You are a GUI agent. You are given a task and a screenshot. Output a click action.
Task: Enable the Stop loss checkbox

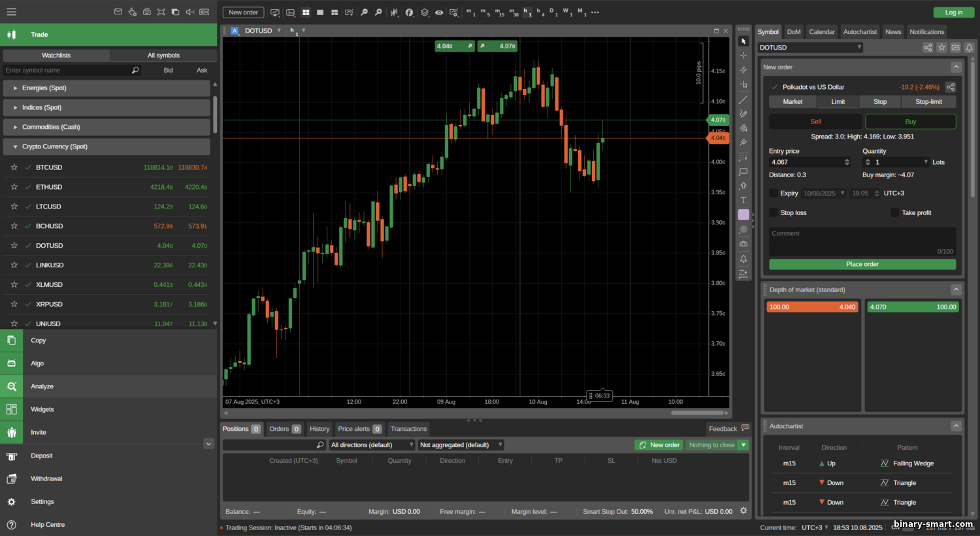point(774,212)
